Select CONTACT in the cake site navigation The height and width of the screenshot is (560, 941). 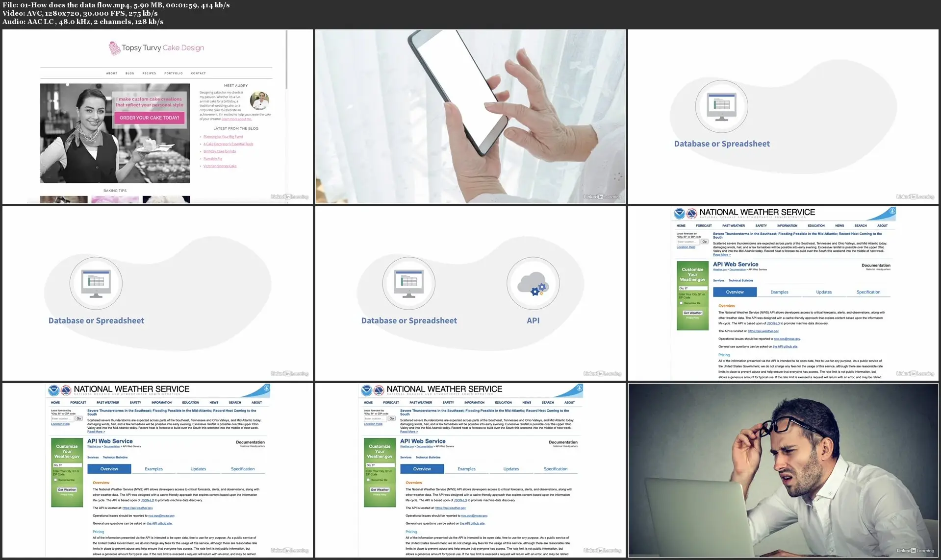click(199, 73)
